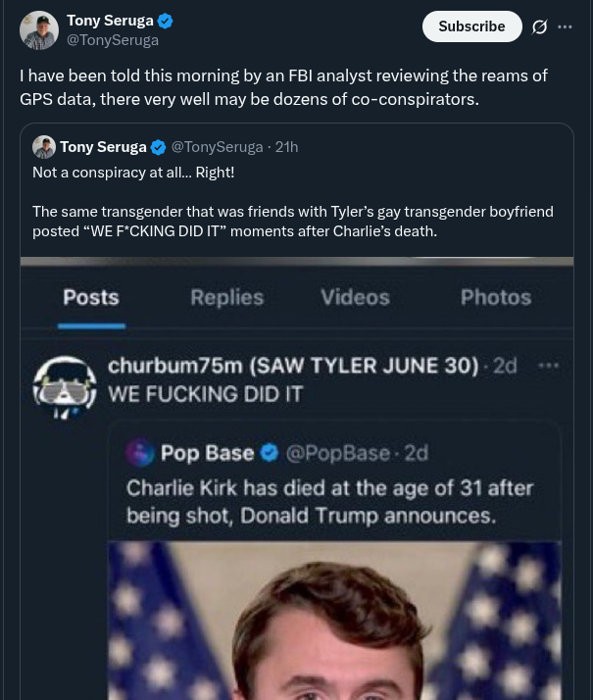593x700 pixels.
Task: Open more options for churbum75m post
Action: click(x=548, y=366)
